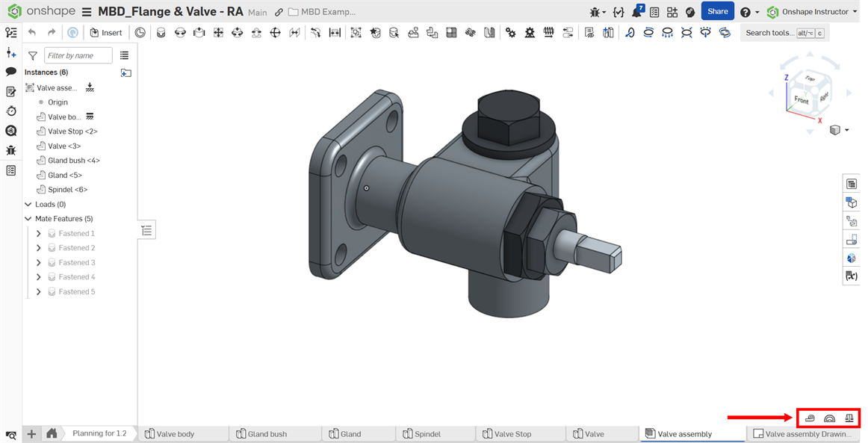Click the comments icon in the left sidebar
This screenshot has width=868, height=443.
click(10, 71)
